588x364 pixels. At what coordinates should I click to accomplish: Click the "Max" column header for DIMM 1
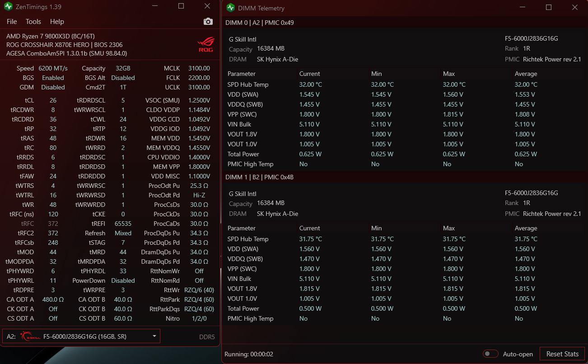point(449,228)
